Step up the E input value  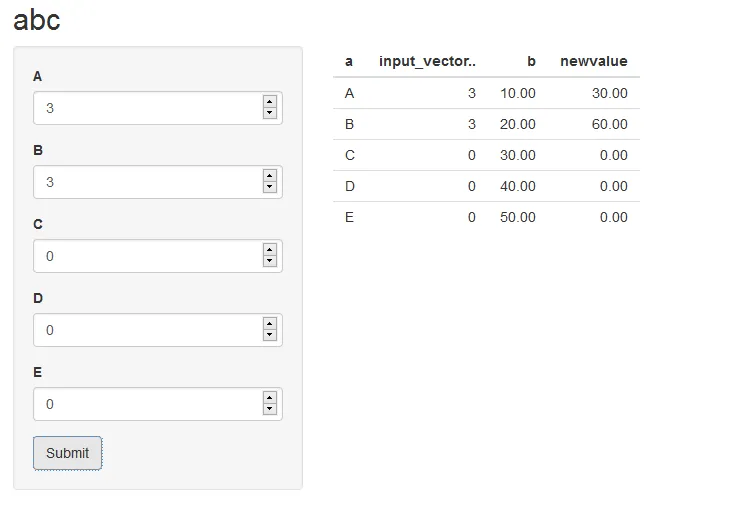269,398
